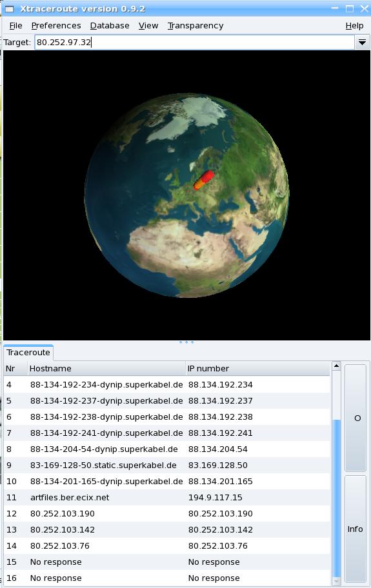The image size is (371, 588).
Task: Open the Help menu
Action: 354,26
